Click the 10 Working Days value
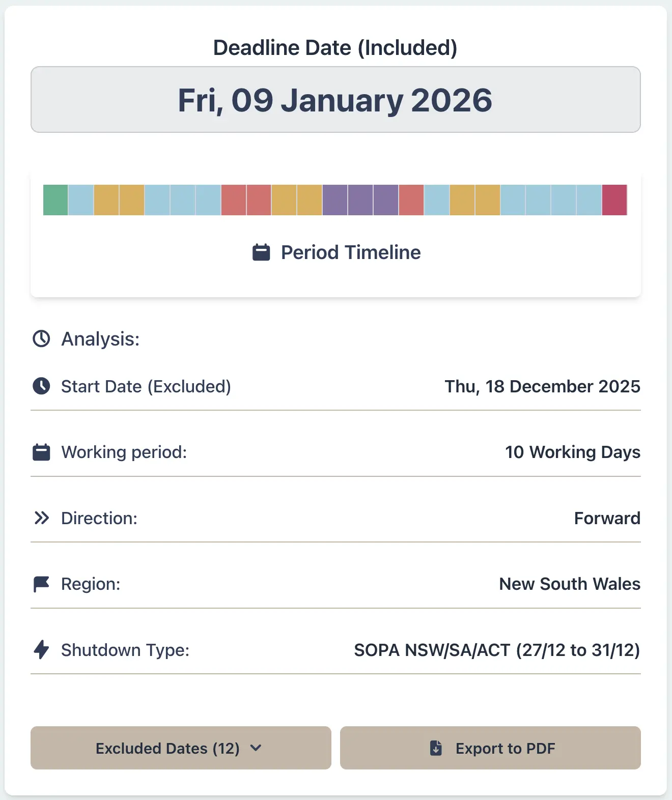Screen dimensions: 672x800 pyautogui.click(x=572, y=452)
